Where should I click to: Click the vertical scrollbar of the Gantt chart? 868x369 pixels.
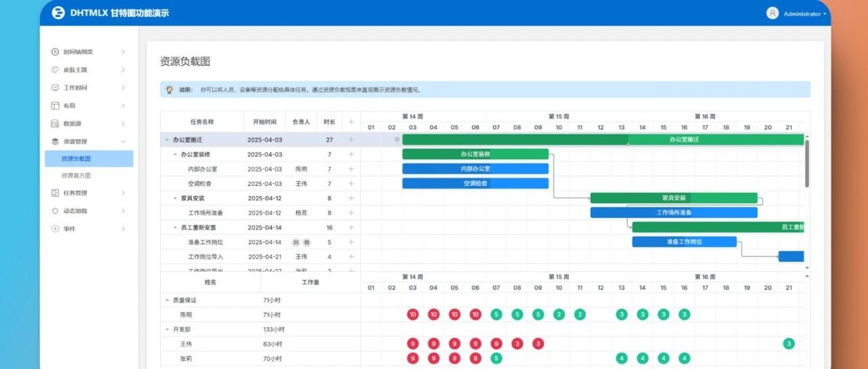[807, 163]
